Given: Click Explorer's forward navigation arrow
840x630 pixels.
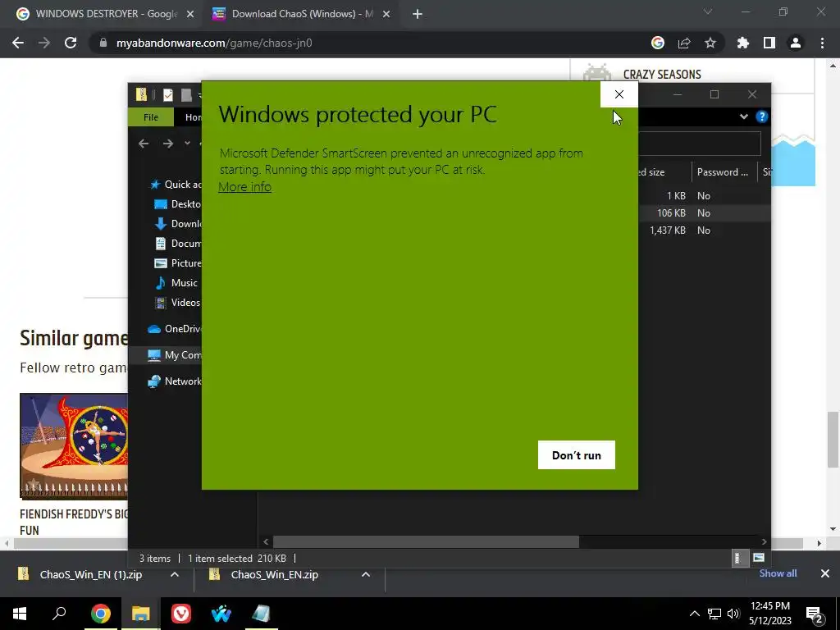Looking at the screenshot, I should point(167,143).
